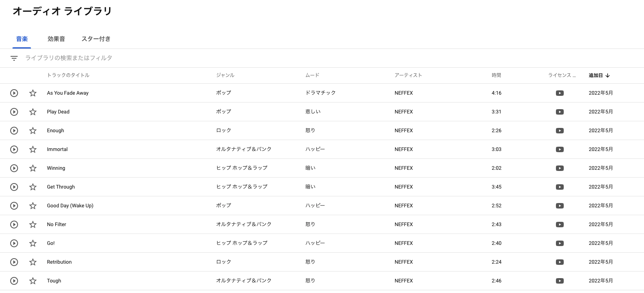Select the track title Good Day (Wake Up)
The image size is (644, 293).
(70, 206)
